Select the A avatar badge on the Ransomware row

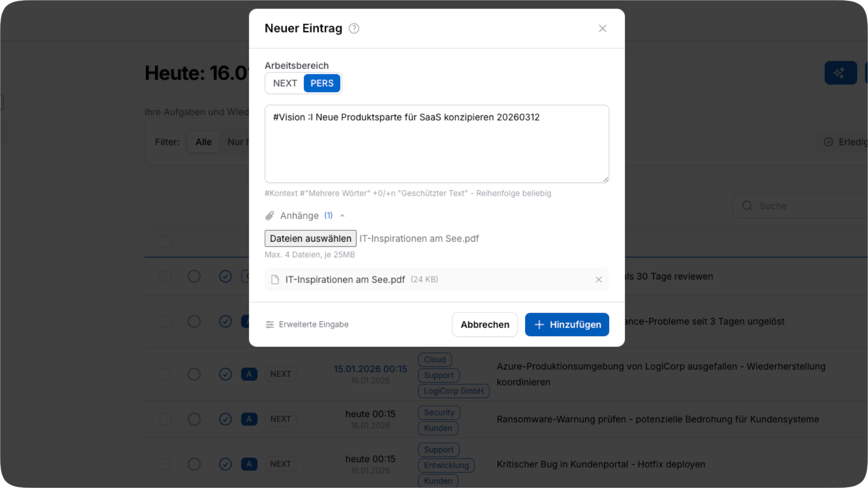click(249, 419)
